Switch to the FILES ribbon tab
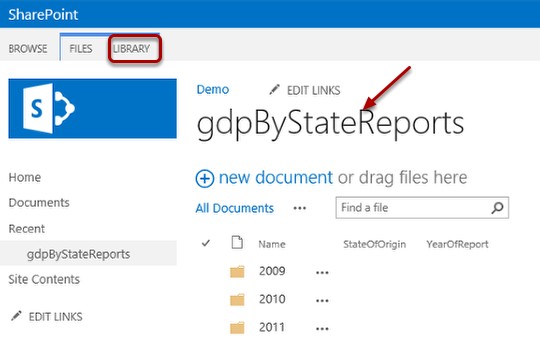 [81, 49]
